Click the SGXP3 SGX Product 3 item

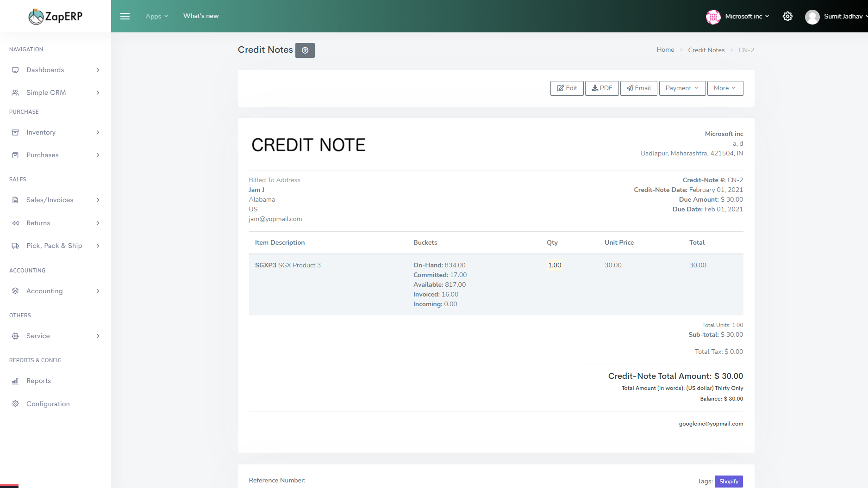[x=288, y=265]
